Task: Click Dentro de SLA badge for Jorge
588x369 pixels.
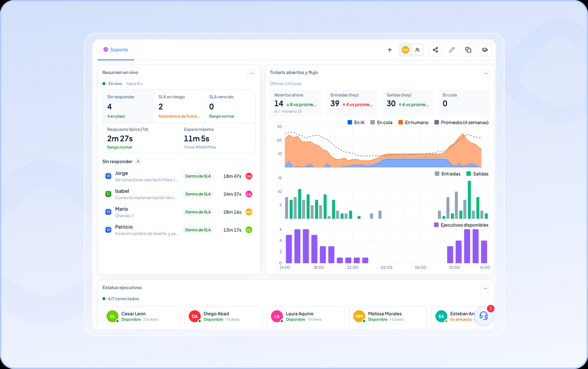Action: click(x=198, y=176)
